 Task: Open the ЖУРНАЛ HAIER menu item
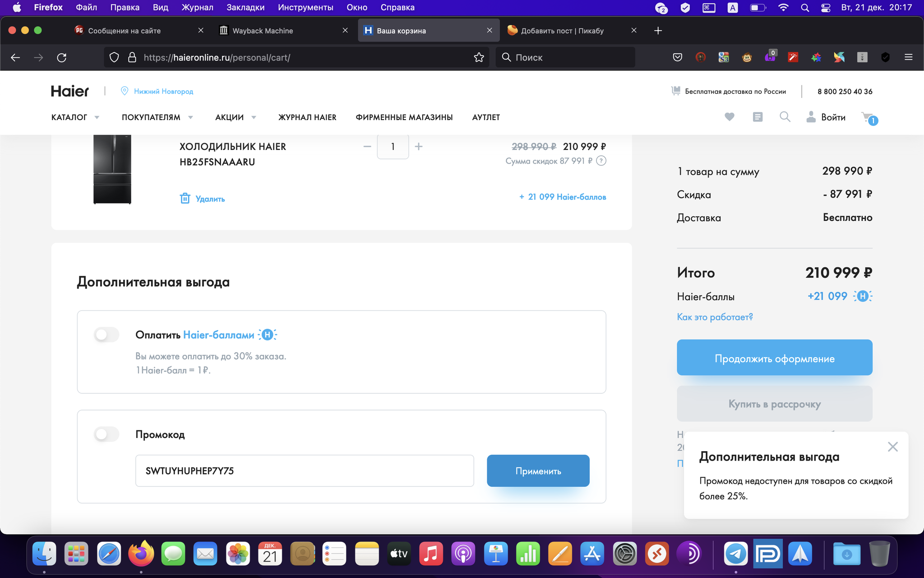tap(307, 117)
